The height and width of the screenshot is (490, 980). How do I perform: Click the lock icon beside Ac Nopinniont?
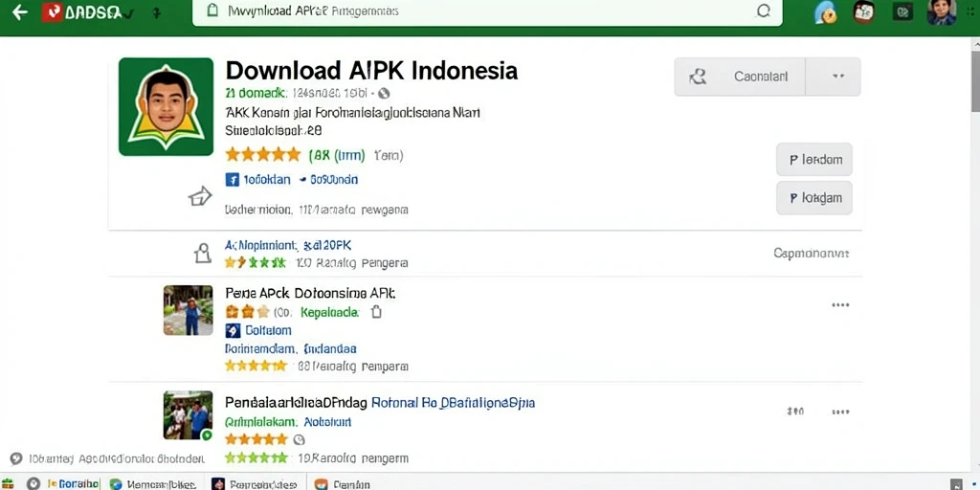202,253
